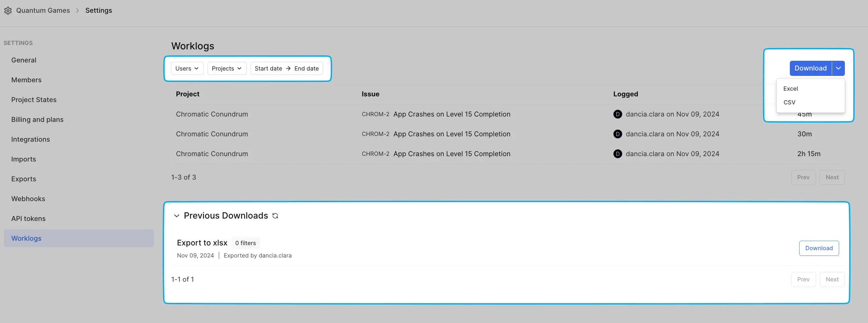Screen dimensions: 868x323
Task: Expand the Download button's format dropdown
Action: (838, 68)
